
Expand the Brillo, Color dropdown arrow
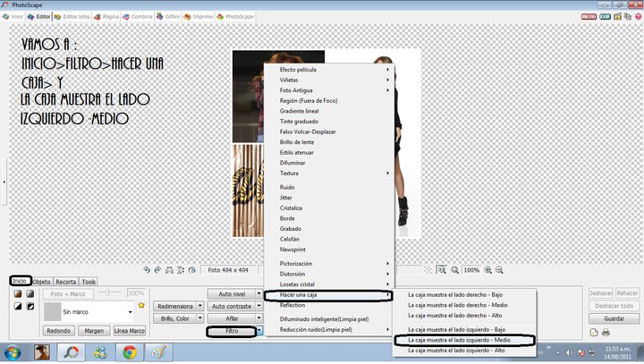tap(200, 318)
